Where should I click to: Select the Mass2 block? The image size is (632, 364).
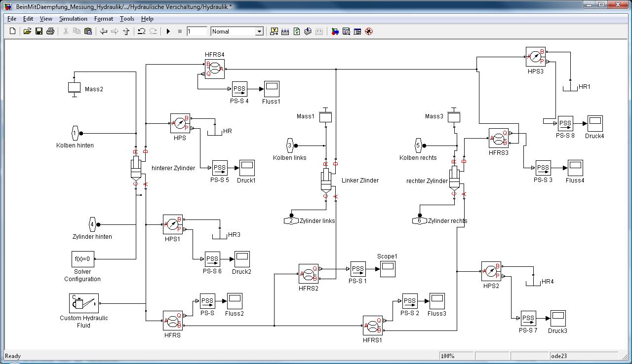pos(74,87)
